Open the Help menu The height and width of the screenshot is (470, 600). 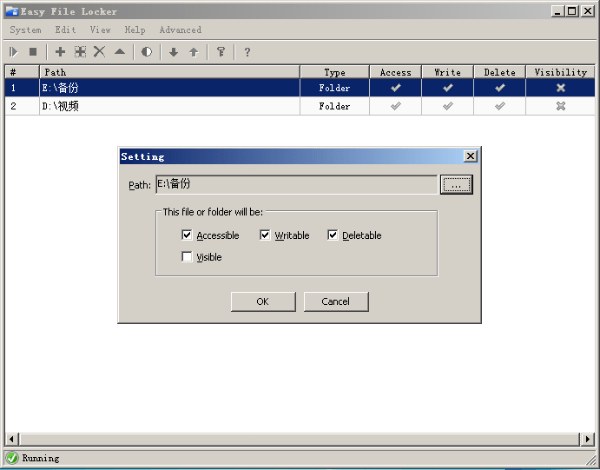(135, 30)
